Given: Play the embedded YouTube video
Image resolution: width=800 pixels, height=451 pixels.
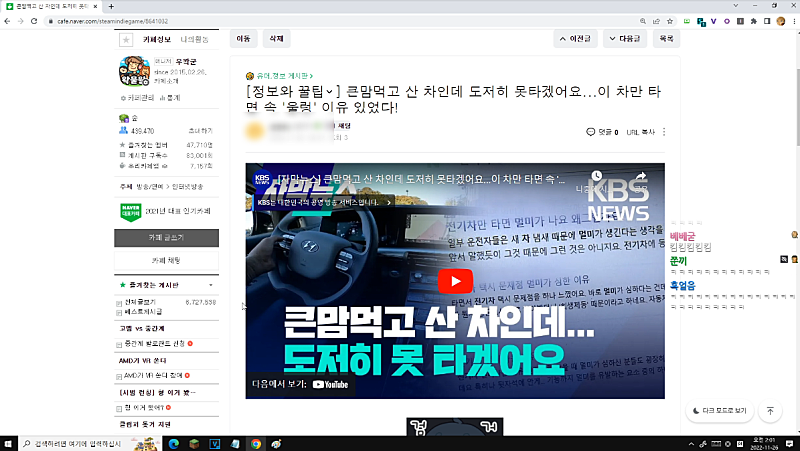Looking at the screenshot, I should point(455,281).
